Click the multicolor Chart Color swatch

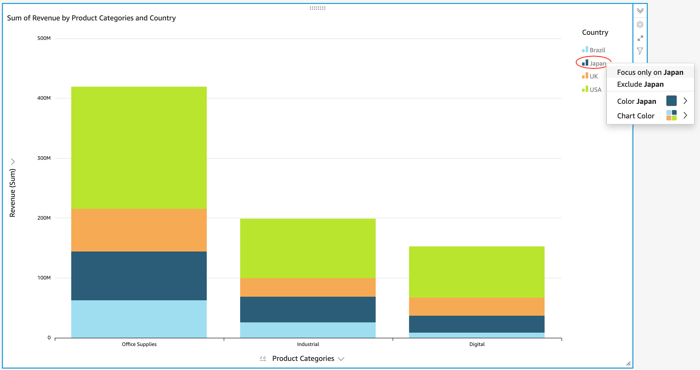(671, 115)
